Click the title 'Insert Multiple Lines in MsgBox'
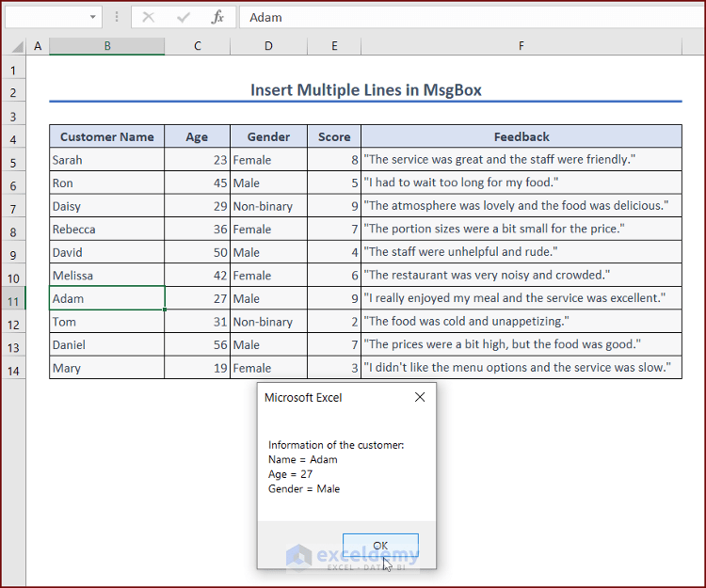Image resolution: width=706 pixels, height=588 pixels. (x=365, y=90)
